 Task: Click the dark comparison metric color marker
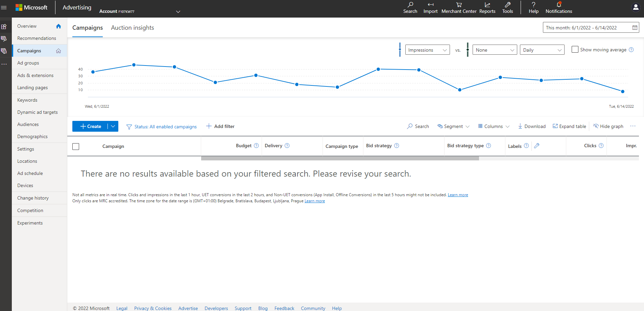click(468, 50)
